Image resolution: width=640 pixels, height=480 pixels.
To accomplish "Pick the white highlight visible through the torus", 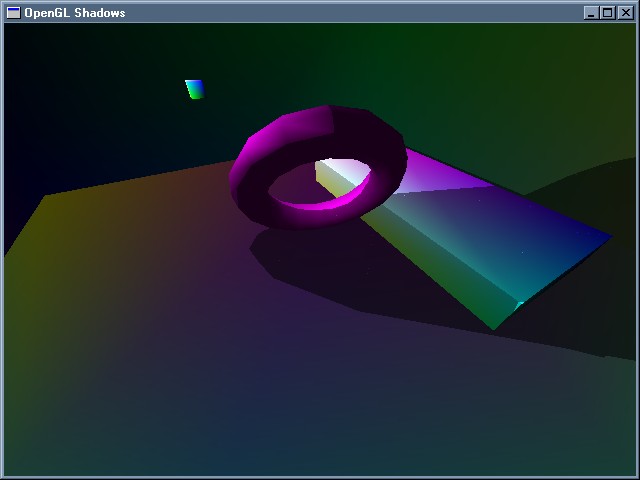I will click(x=343, y=170).
